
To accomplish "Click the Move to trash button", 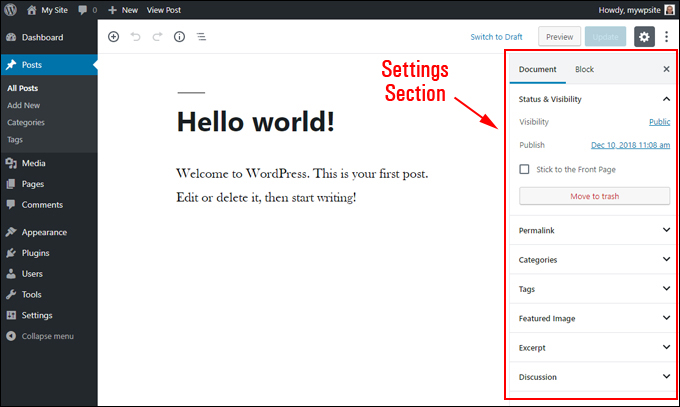I will 595,196.
